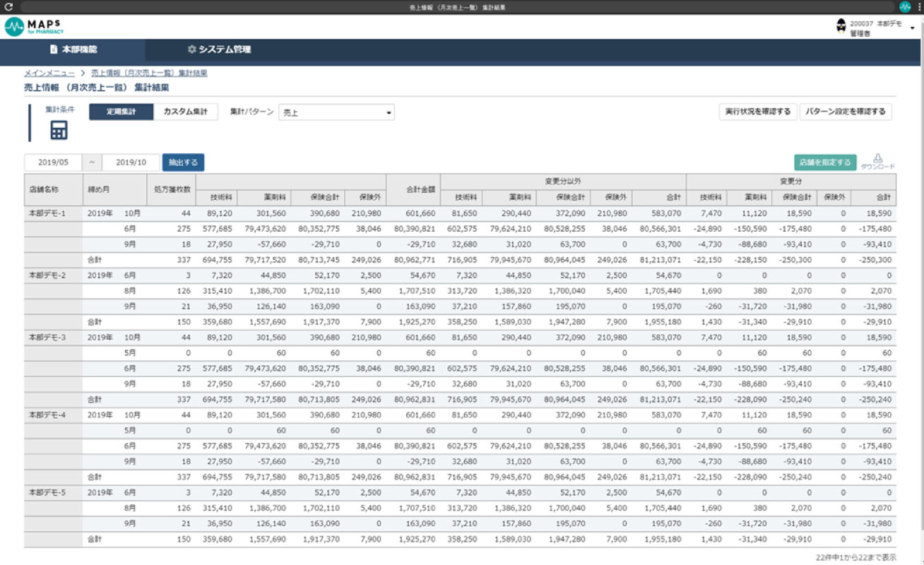Open the システム管理 tab
This screenshot has height=565, width=924.
click(219, 49)
